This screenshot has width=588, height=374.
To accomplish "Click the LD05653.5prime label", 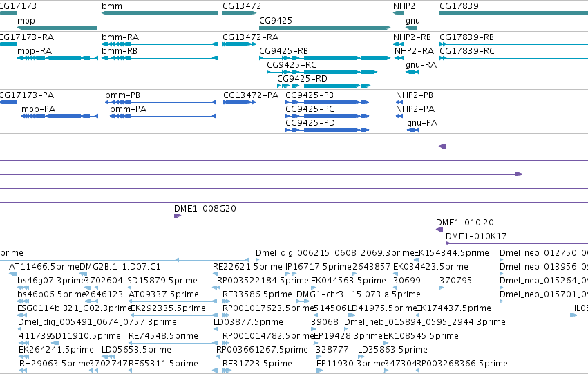I will click(x=137, y=350).
